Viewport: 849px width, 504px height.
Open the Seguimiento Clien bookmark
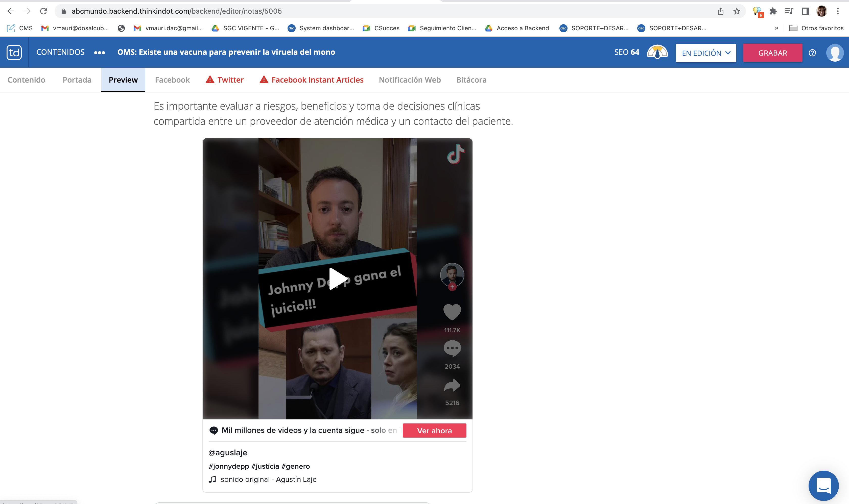(442, 28)
